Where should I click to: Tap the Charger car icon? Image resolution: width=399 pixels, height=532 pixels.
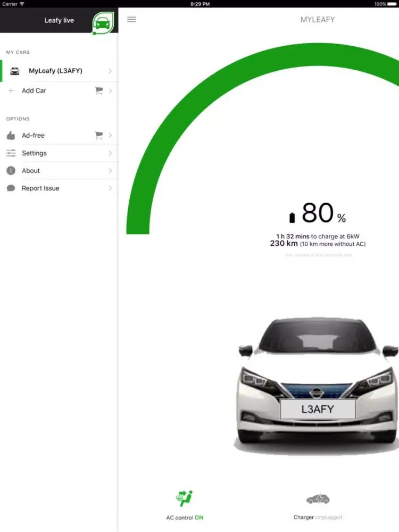[318, 499]
